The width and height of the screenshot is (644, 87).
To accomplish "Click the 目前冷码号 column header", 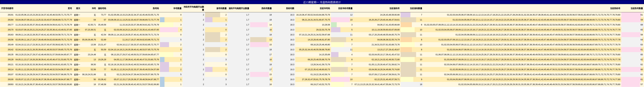I will 325,8.
